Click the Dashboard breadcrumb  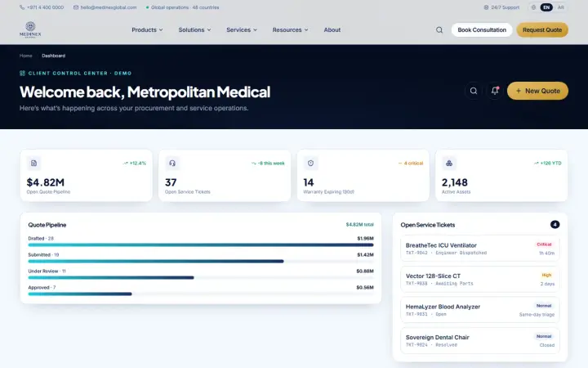point(54,56)
